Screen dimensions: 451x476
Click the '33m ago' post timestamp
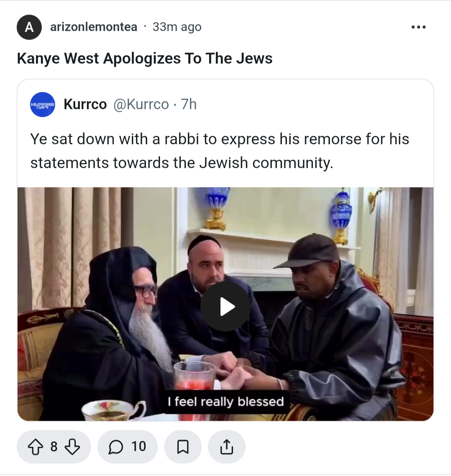177,27
